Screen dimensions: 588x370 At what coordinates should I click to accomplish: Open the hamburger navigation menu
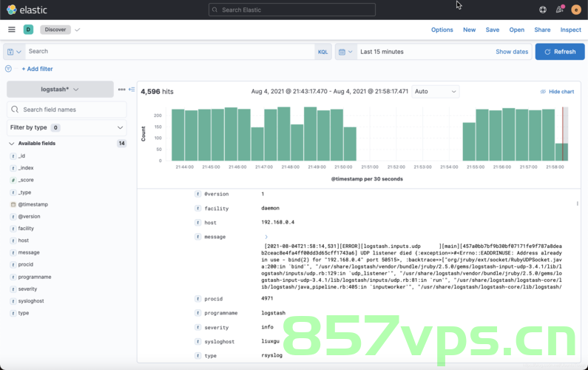coord(12,30)
